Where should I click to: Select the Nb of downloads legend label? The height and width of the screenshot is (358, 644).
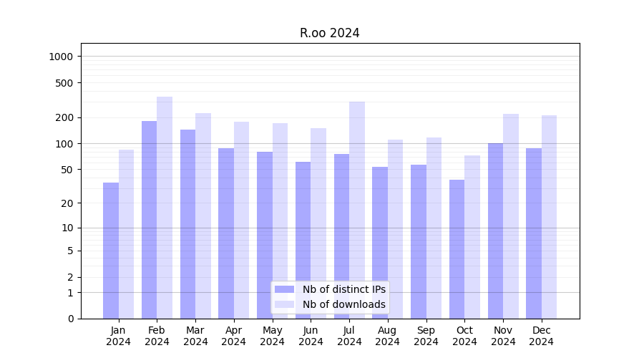pyautogui.click(x=343, y=304)
